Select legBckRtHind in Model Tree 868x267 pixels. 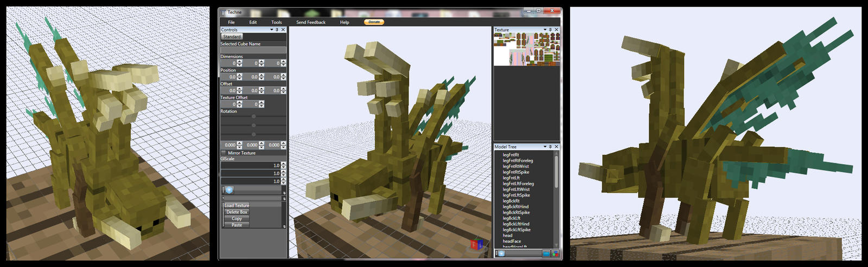(515, 206)
